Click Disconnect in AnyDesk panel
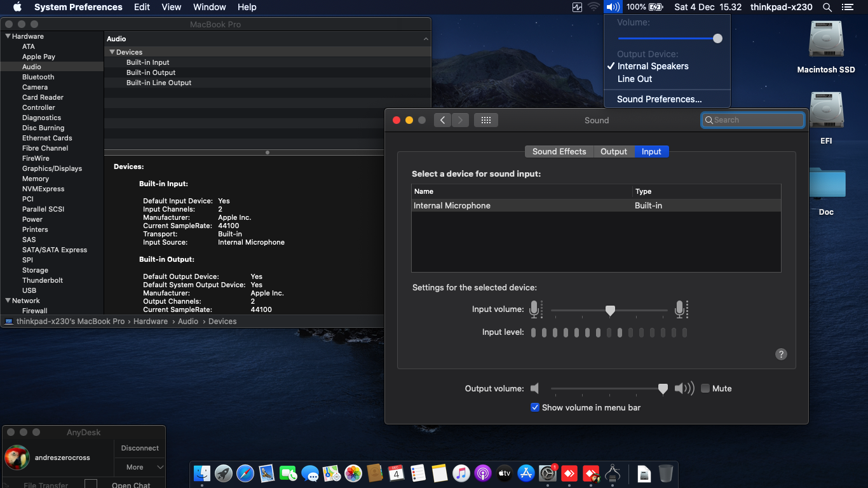The image size is (868, 488). pos(140,448)
